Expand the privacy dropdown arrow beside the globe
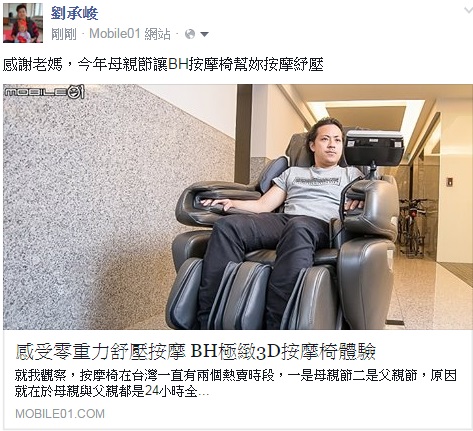473x431 pixels. click(204, 34)
